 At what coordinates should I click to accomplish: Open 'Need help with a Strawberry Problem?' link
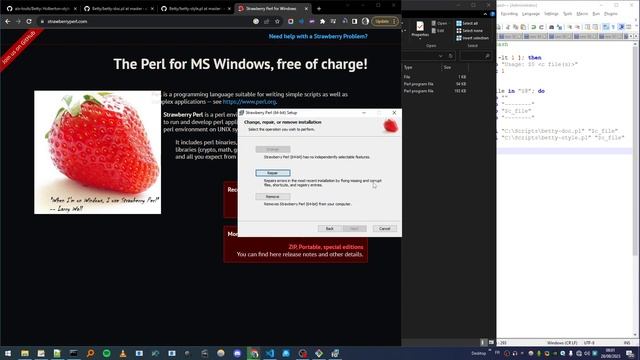click(318, 36)
